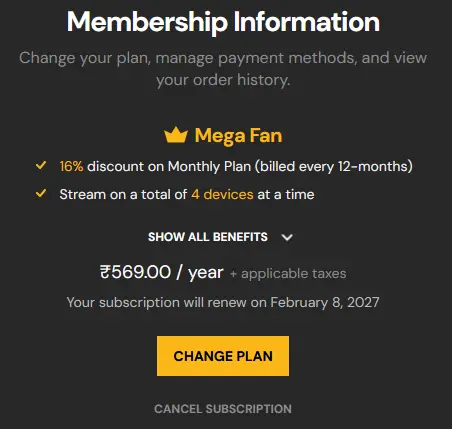Click the billed every 12-months text
452x429 pixels.
coord(334,166)
